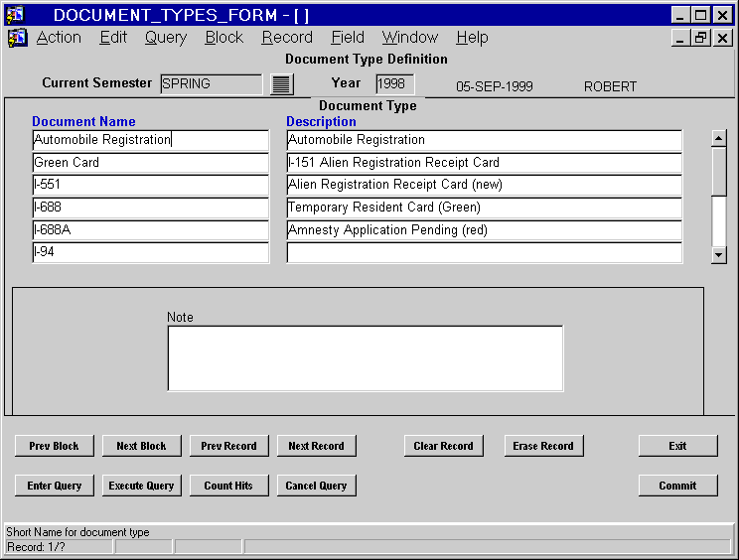Image resolution: width=739 pixels, height=560 pixels.
Task: Maximize the DOCUMENT_TYPES_FORM window
Action: pyautogui.click(x=701, y=15)
